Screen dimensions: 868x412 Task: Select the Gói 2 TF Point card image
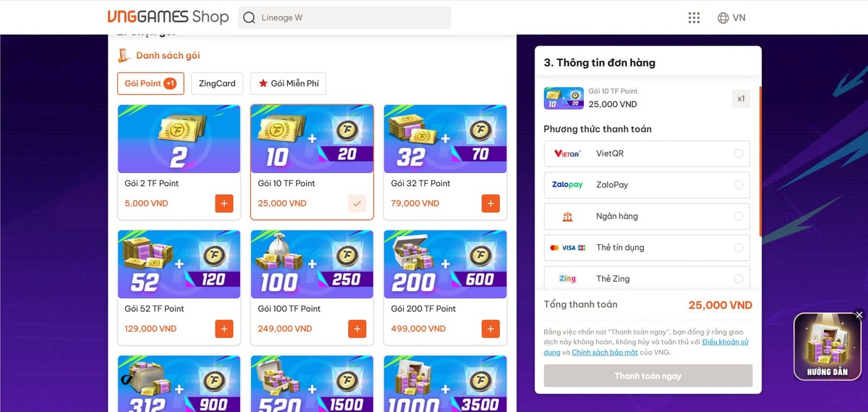coord(179,139)
